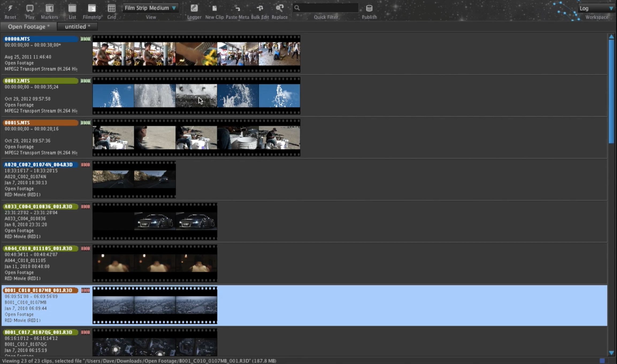The width and height of the screenshot is (617, 364).
Task: Click the Reset lightning icon
Action: coord(10,9)
